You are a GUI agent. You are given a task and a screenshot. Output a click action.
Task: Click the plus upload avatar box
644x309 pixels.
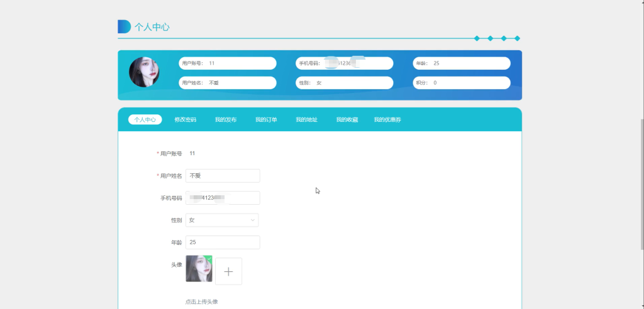[x=228, y=271]
